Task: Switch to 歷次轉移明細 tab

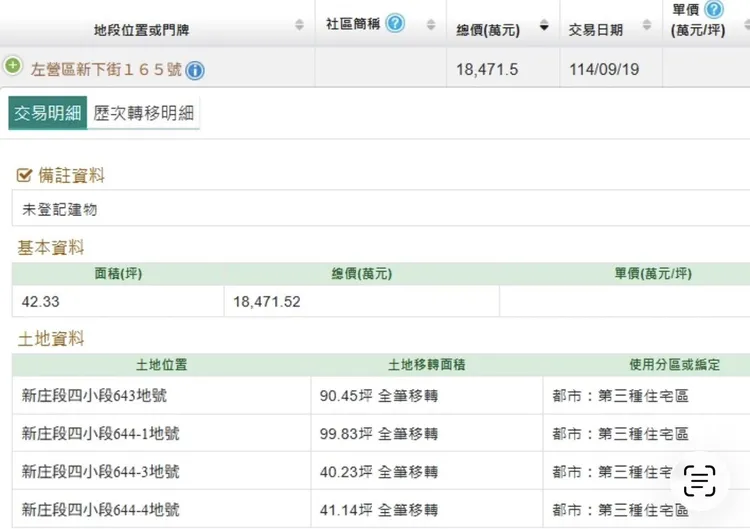Action: (x=143, y=113)
